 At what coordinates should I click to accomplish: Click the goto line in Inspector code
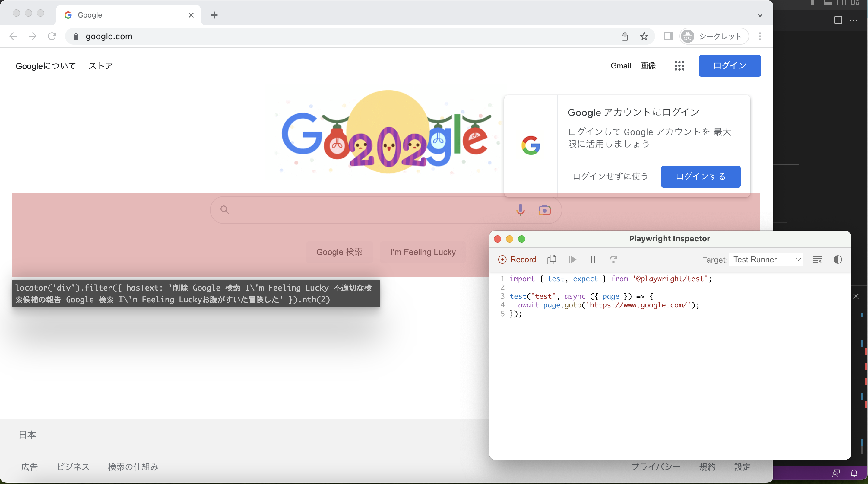pos(608,305)
